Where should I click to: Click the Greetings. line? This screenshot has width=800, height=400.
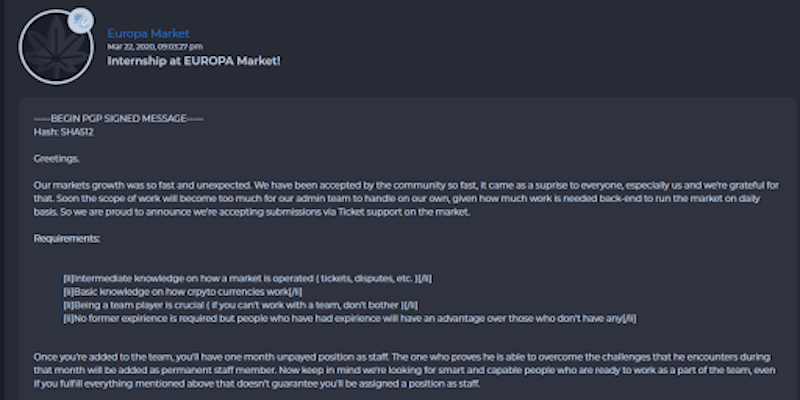[57, 159]
